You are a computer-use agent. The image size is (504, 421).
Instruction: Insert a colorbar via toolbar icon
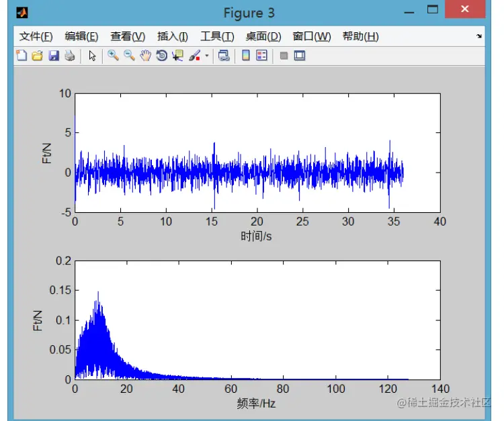246,56
